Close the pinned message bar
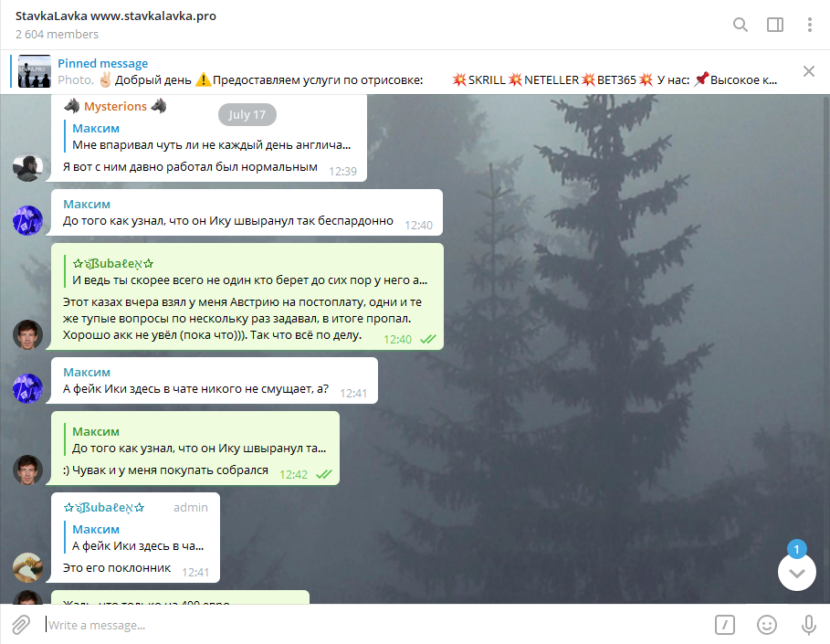Viewport: 830px width, 644px height. (x=808, y=71)
